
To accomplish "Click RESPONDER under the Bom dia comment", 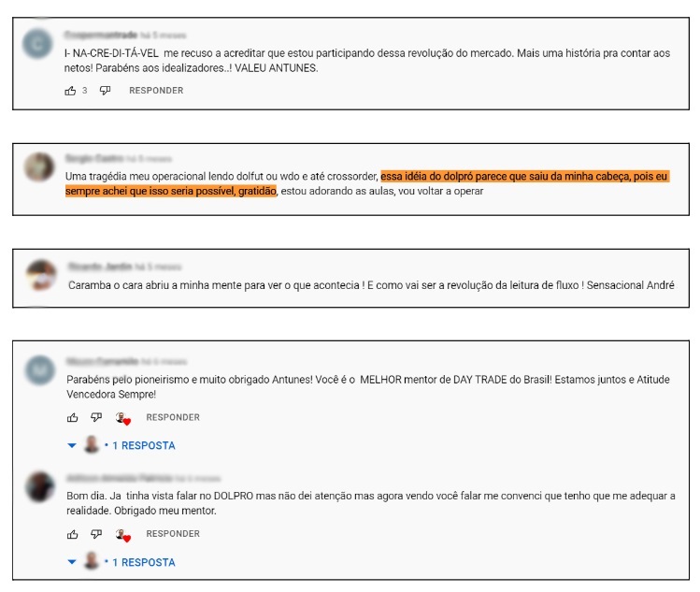I will click(x=173, y=534).
